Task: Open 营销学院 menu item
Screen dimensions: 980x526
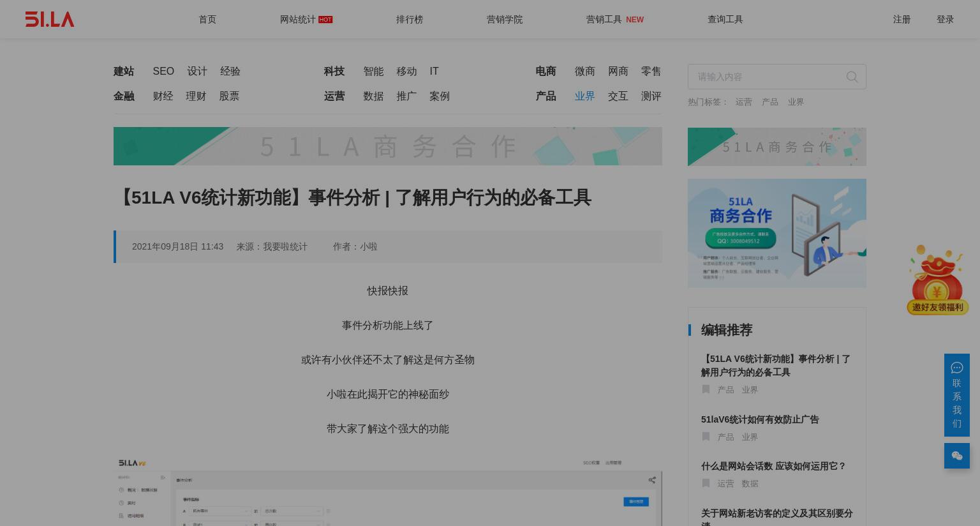Action: coord(505,19)
